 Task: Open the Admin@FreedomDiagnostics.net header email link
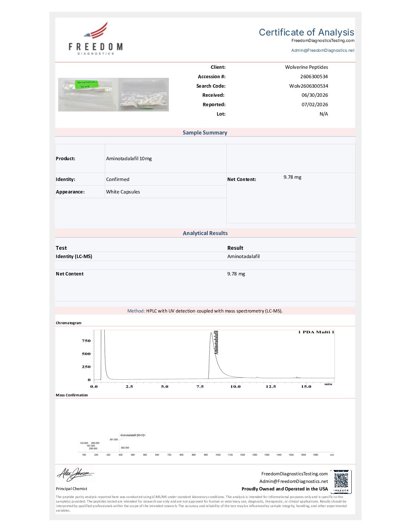tap(323, 50)
